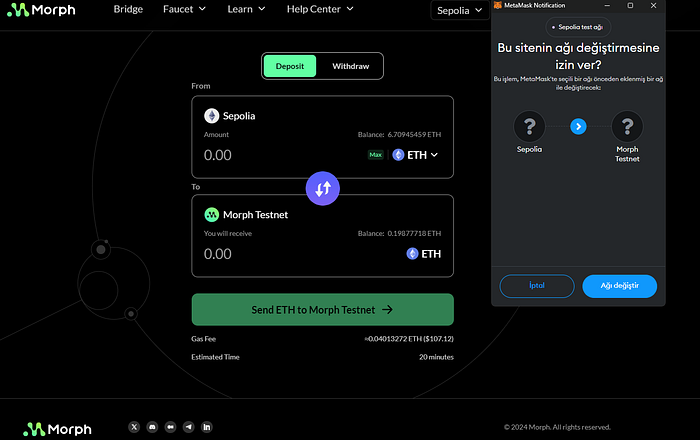
Task: Open the Sepolia network selector in the header
Action: 459,10
